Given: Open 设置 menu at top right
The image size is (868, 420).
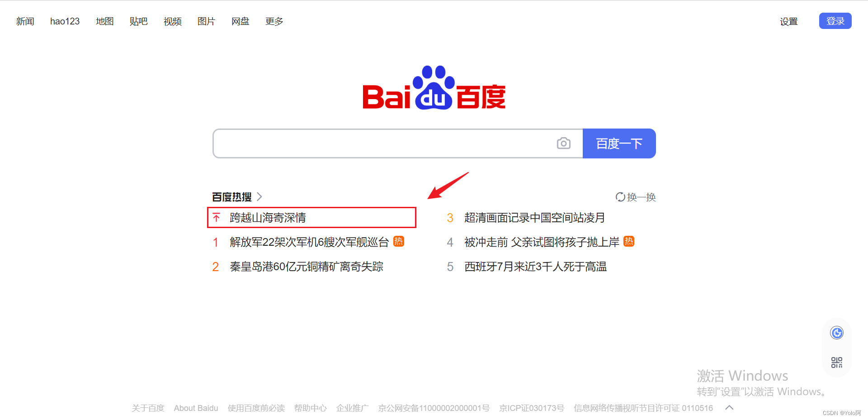Looking at the screenshot, I should coord(788,21).
